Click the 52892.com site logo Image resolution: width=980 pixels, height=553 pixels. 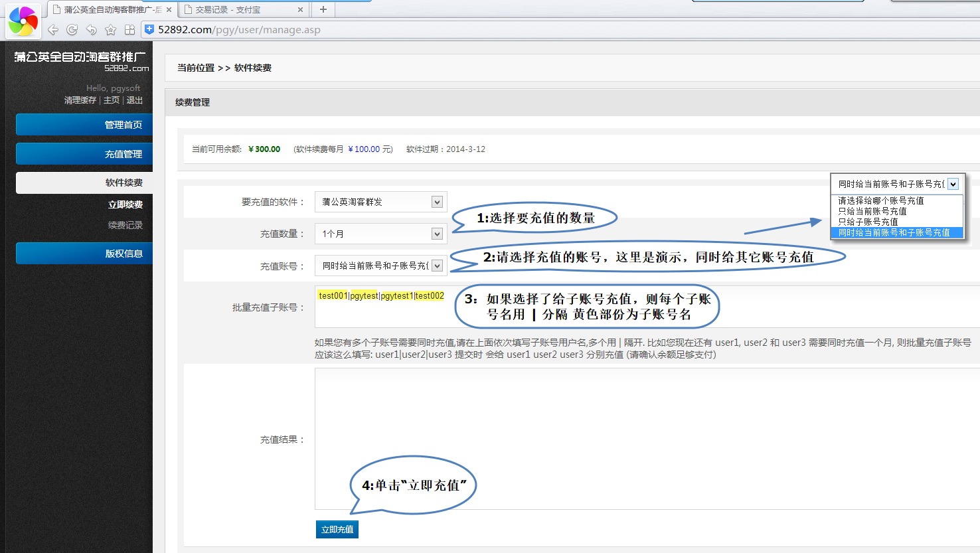point(81,61)
